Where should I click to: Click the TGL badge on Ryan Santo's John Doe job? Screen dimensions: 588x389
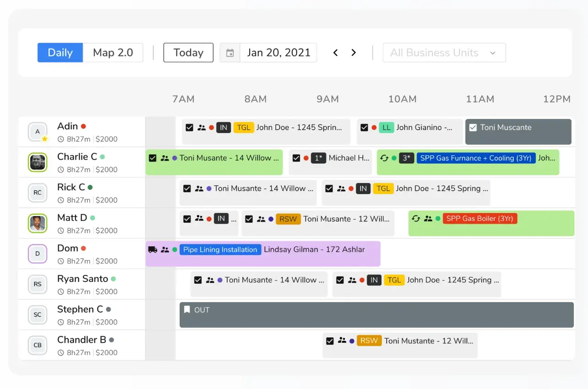[394, 280]
